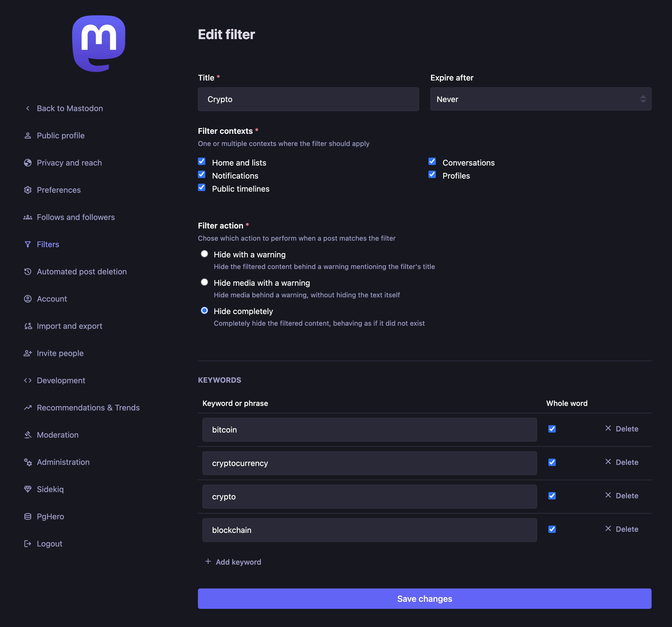Save changes to the filter
The height and width of the screenshot is (627, 672).
point(424,599)
